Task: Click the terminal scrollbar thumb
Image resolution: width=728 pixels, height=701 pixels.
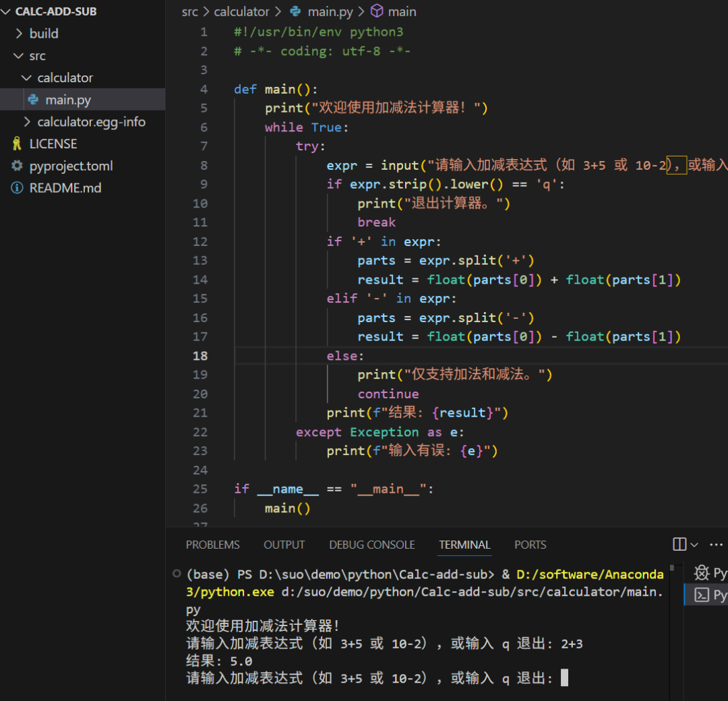Action: click(672, 568)
